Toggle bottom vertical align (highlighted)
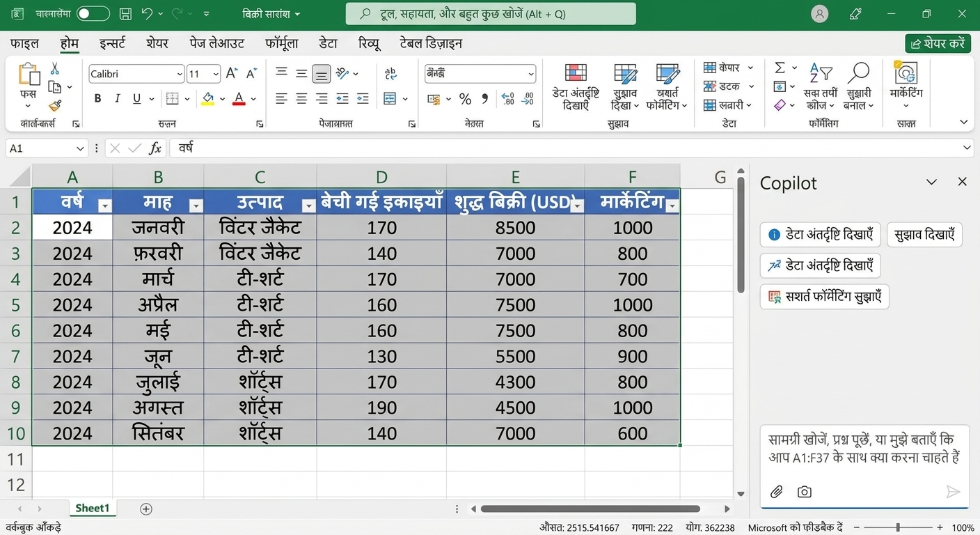Screen dimensions: 980x535 [x=321, y=74]
